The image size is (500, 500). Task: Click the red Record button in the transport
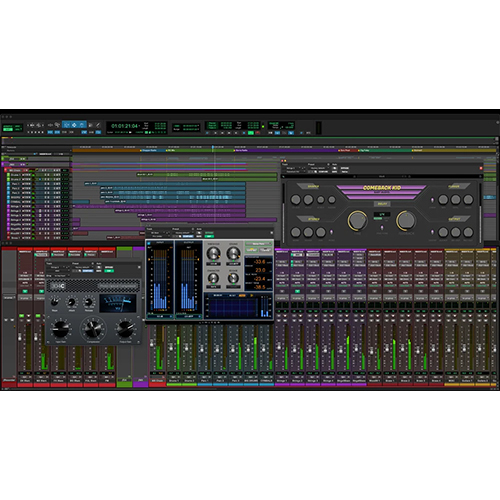pyautogui.click(x=258, y=133)
